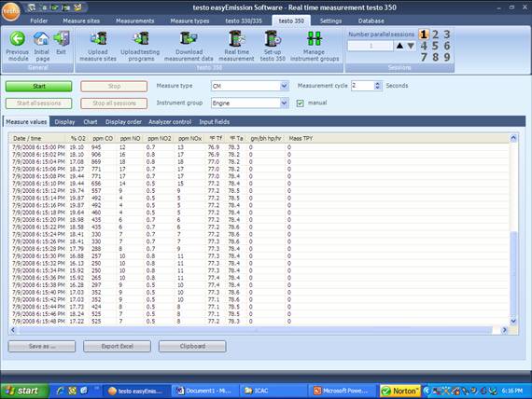Click the green Start button
This screenshot has height=399, width=532.
[x=38, y=87]
